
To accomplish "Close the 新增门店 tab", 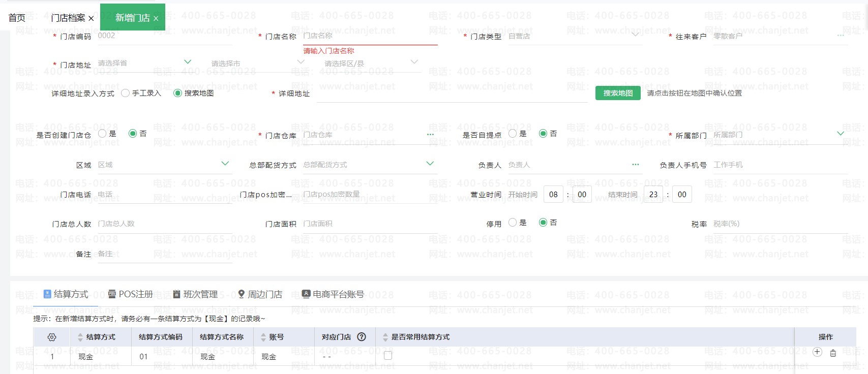I will click(x=156, y=18).
